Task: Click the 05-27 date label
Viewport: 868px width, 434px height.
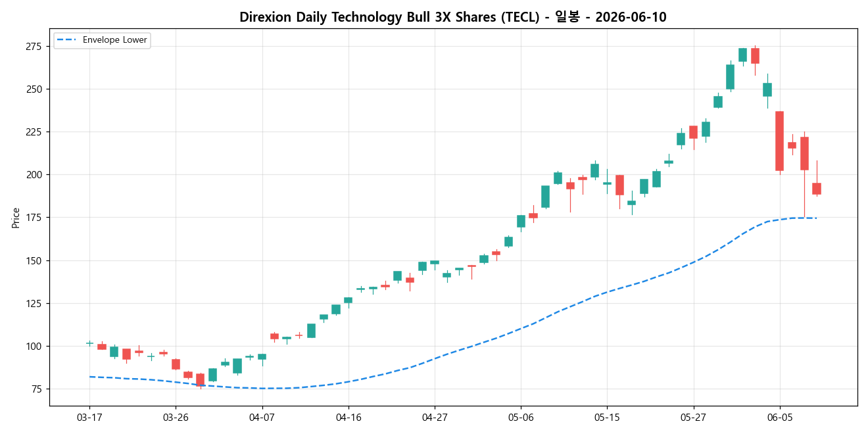Action: point(694,417)
